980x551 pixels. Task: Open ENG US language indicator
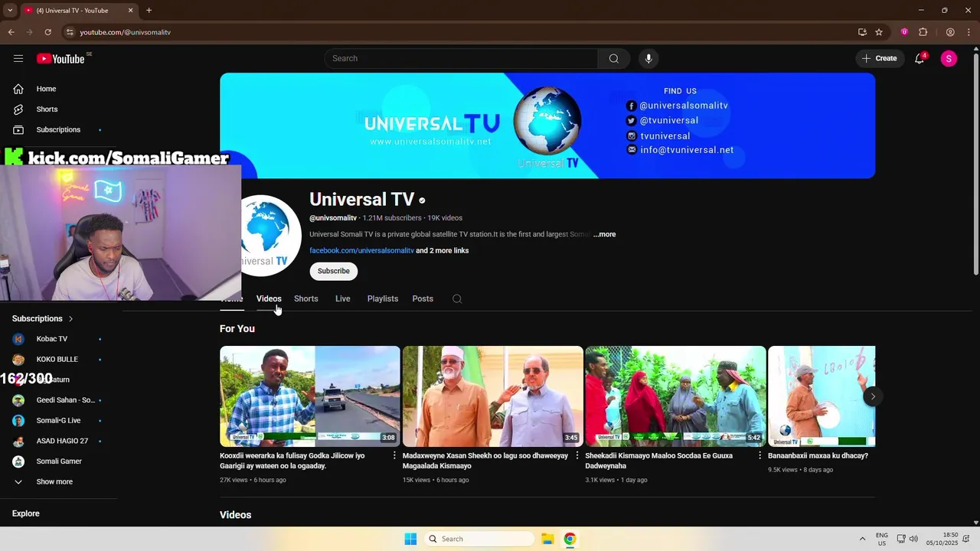(x=882, y=539)
